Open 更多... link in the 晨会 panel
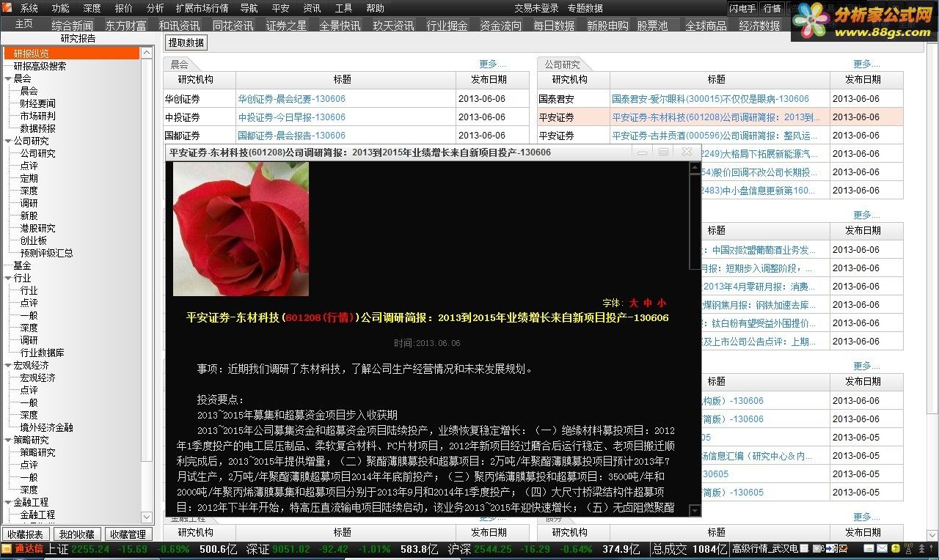939x560 pixels. click(493, 64)
